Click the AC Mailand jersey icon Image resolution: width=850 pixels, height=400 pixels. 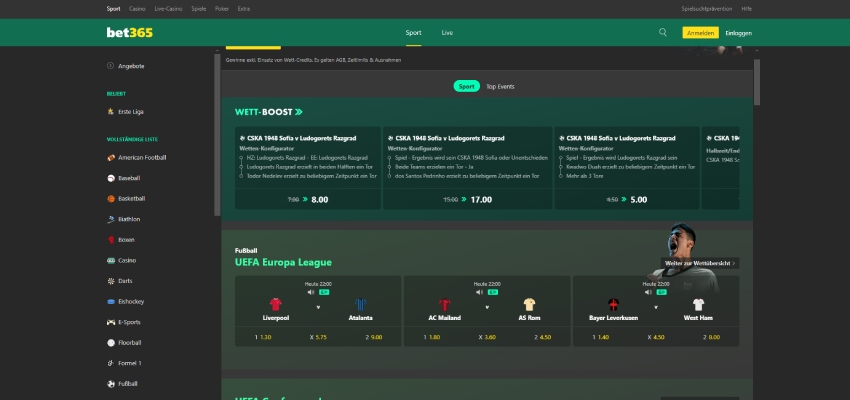tap(445, 304)
